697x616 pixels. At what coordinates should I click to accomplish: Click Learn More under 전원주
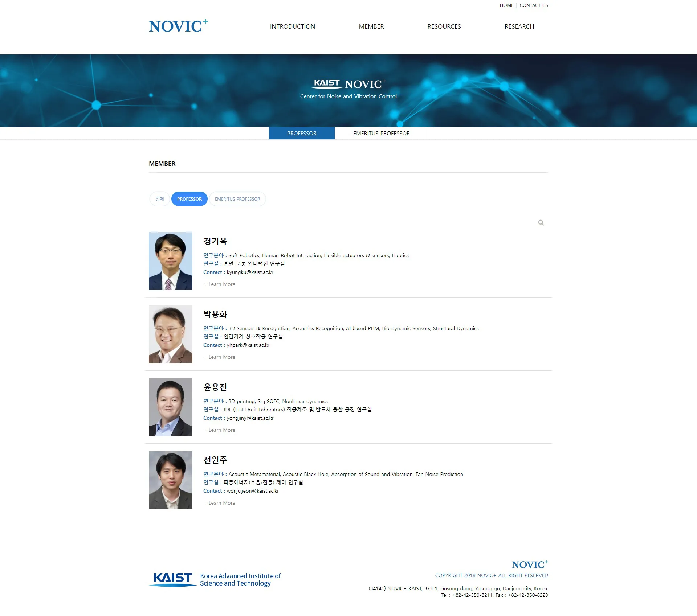pyautogui.click(x=219, y=503)
